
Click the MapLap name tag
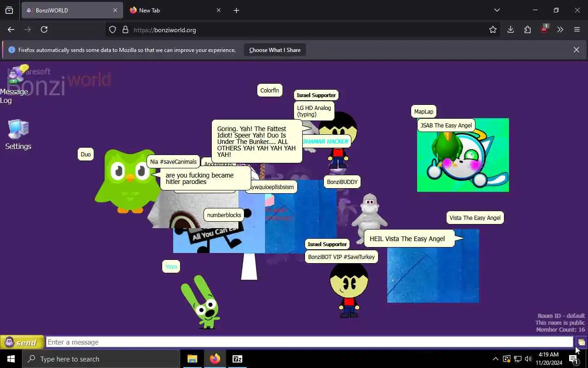pos(424,111)
